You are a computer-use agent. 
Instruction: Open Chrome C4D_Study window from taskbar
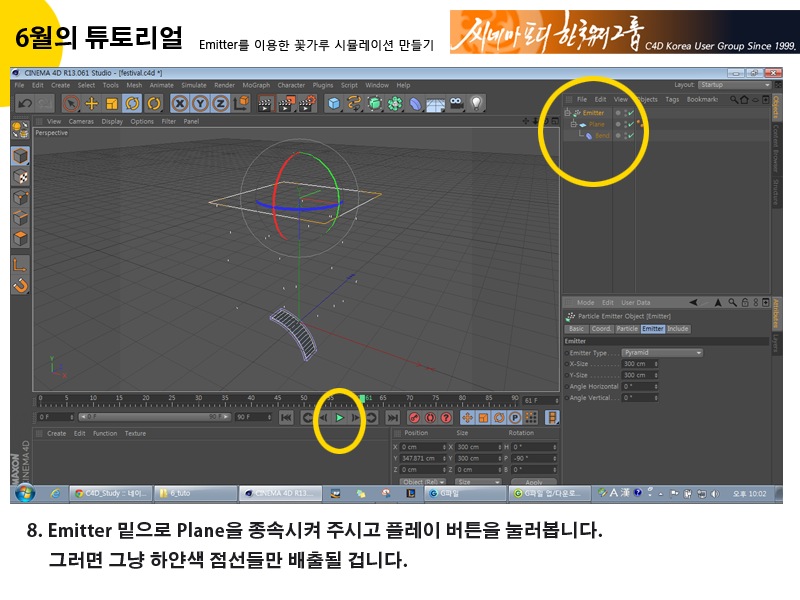pos(111,493)
